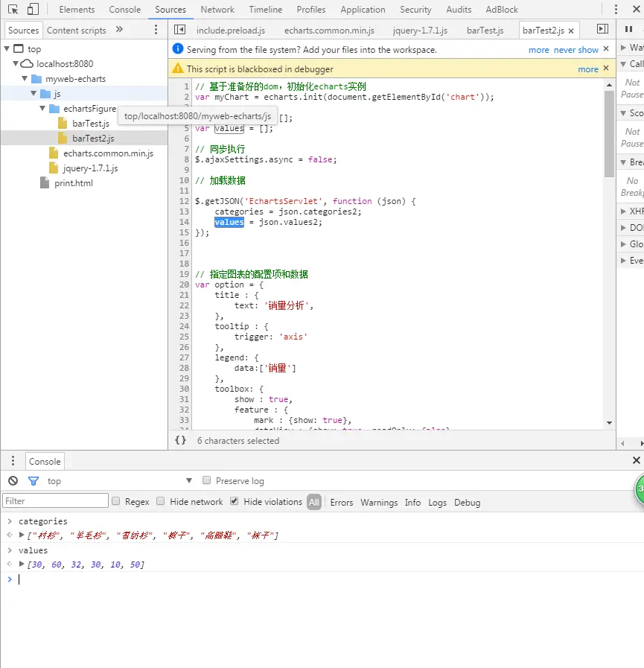The image size is (644, 668).
Task: Open the echarts.common.min.js editor tab
Action: (x=329, y=31)
